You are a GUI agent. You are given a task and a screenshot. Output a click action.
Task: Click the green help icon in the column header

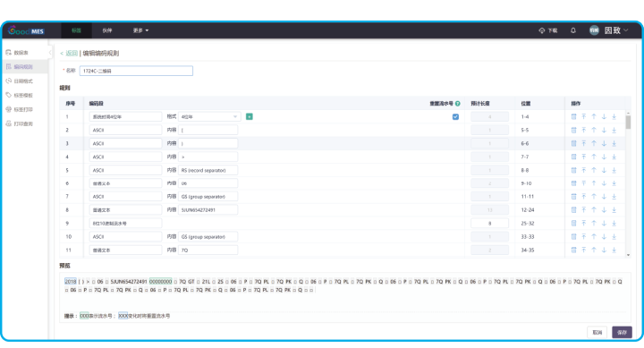coord(458,104)
